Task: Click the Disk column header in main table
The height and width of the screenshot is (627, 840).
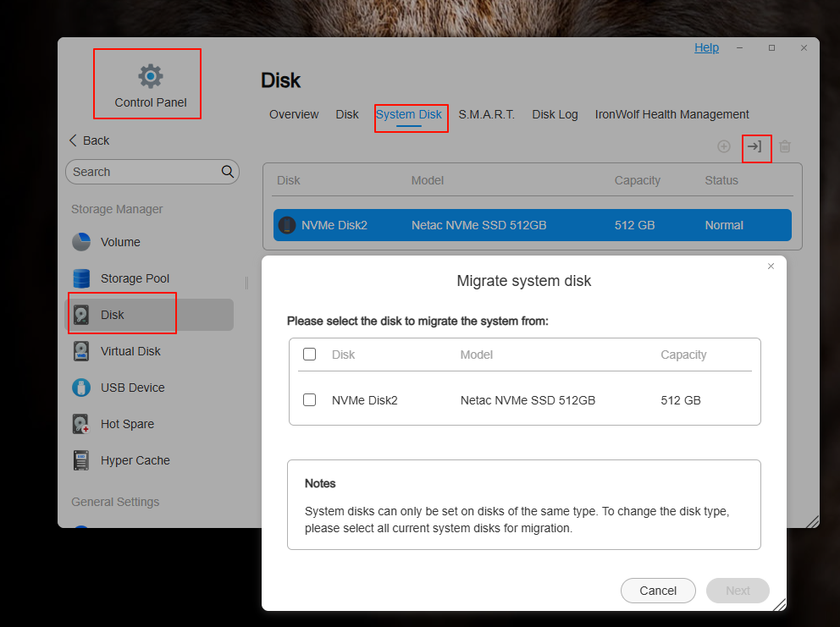Action: (288, 180)
